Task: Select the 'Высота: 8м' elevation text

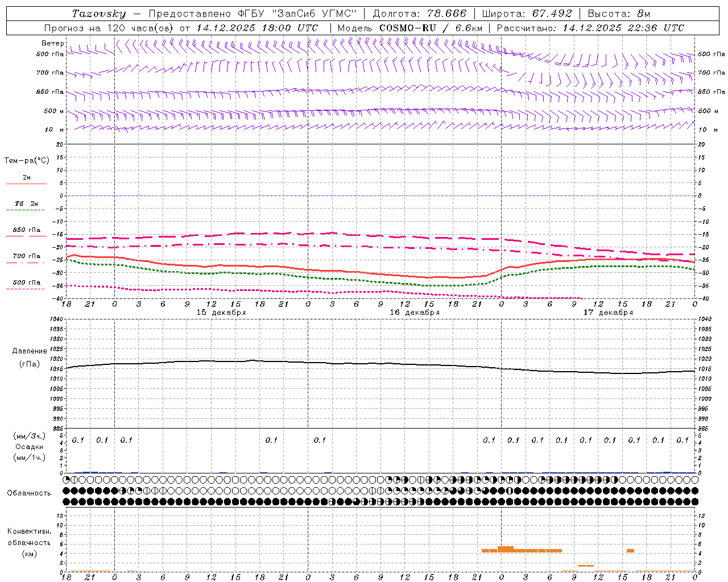Action: click(x=619, y=14)
